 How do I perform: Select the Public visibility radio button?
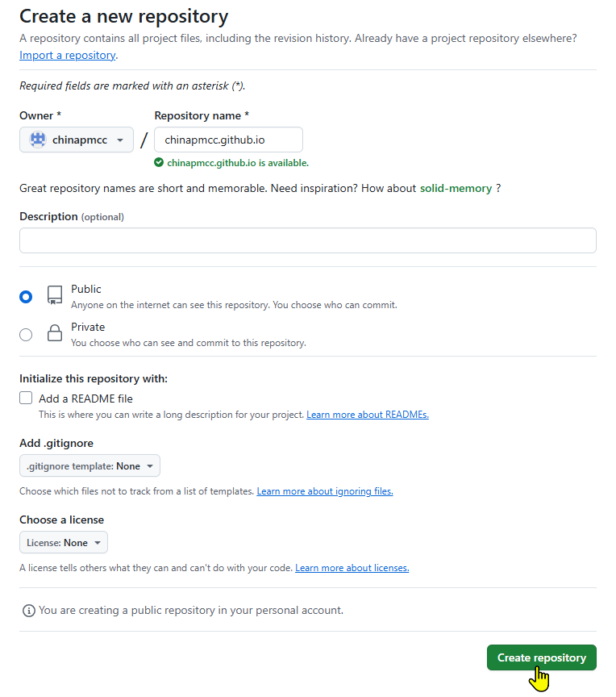click(x=26, y=296)
